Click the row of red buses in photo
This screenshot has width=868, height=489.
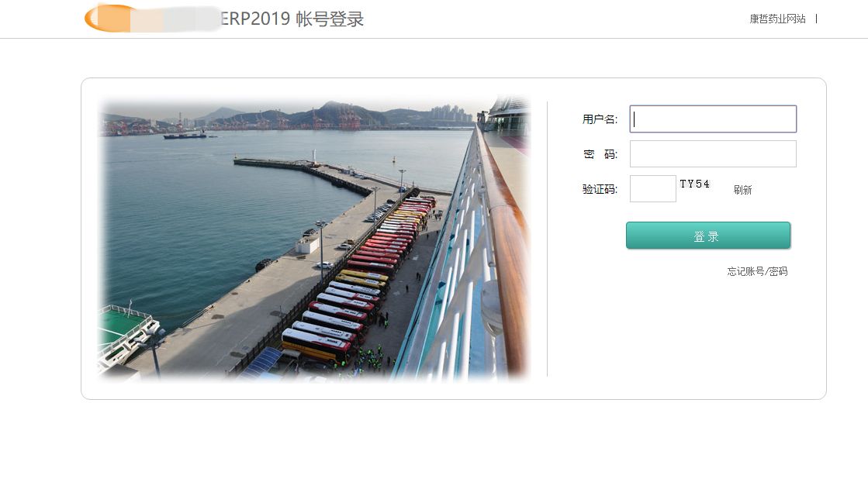(x=365, y=271)
